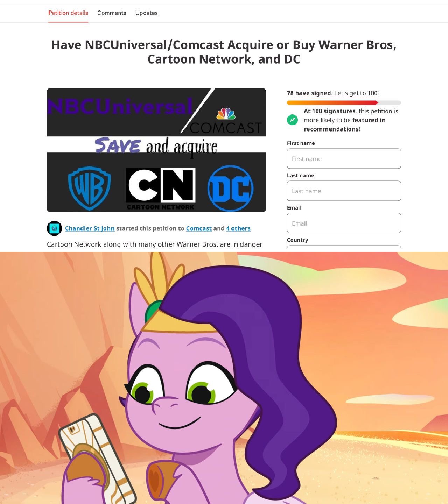This screenshot has height=504, width=448.
Task: Click the petition banner image
Action: tap(156, 150)
